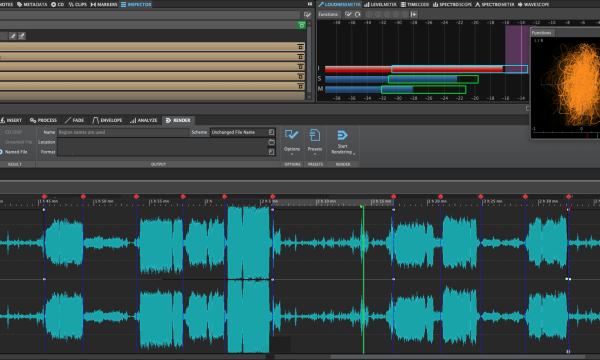Viewport: 600px width, 360px height.
Task: Click the folder browse icon for Location
Action: (271, 142)
